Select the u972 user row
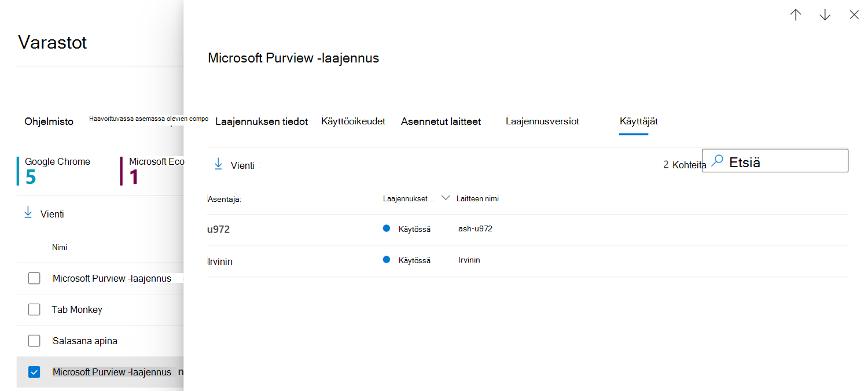This screenshot has width=868, height=391. click(x=527, y=230)
